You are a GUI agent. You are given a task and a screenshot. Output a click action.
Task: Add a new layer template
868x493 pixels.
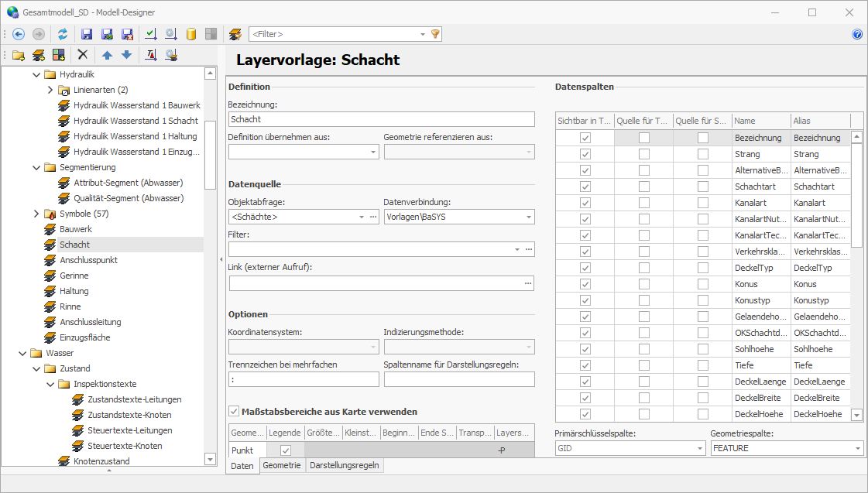tap(37, 54)
